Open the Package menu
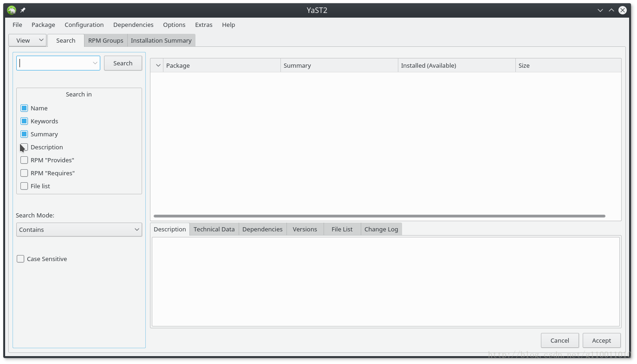Screen dimensions: 637x364 click(43, 25)
